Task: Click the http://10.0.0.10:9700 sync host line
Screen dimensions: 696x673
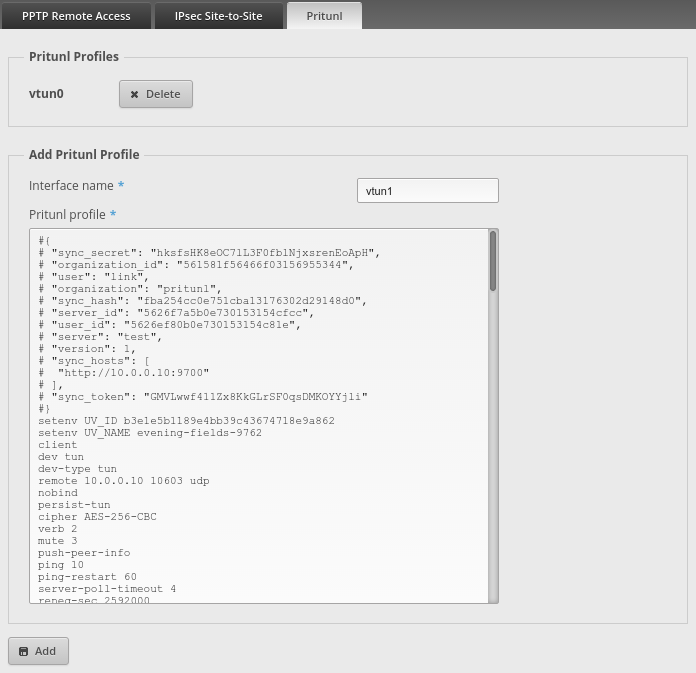Action: [124, 372]
